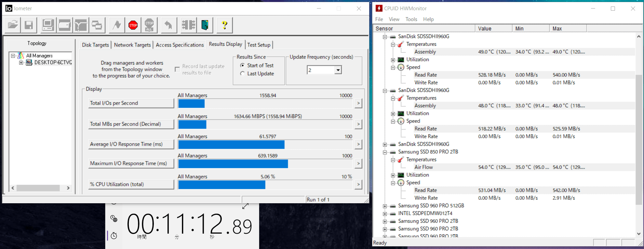Click the Start Tests flag icon
Viewport: 644px width, 249px height.
pos(117,25)
